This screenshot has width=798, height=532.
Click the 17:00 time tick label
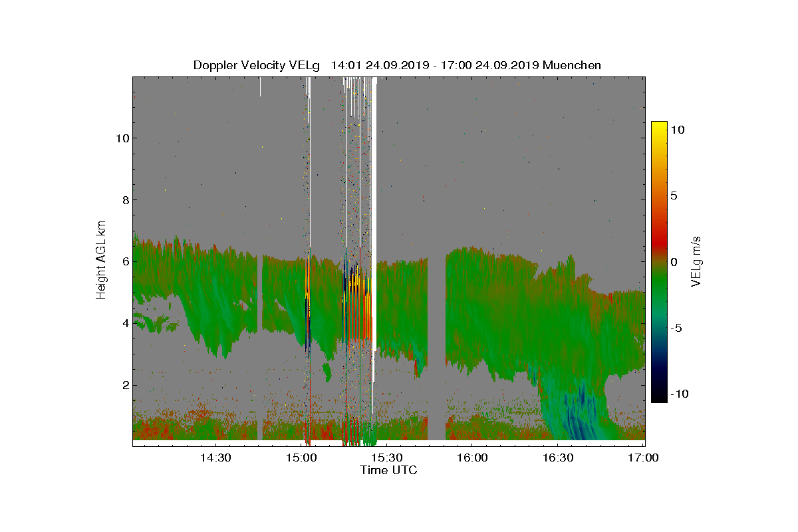643,458
